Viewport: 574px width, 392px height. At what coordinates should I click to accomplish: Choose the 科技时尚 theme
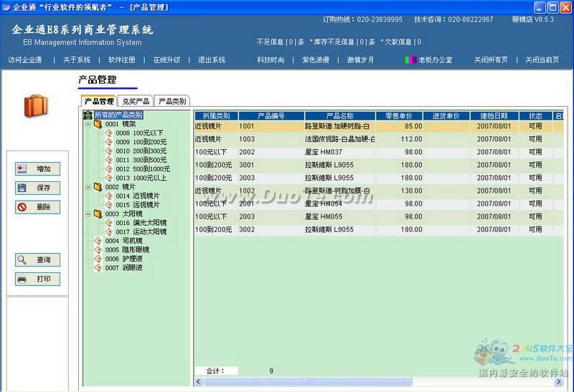click(270, 60)
